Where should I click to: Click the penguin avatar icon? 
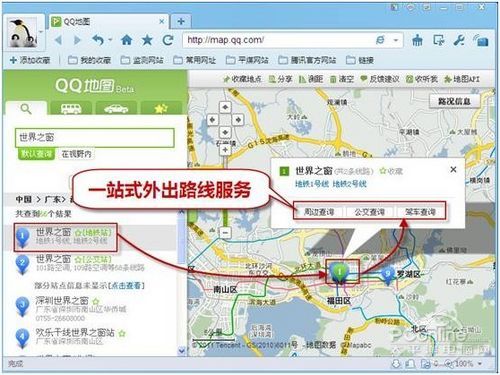coord(22,33)
